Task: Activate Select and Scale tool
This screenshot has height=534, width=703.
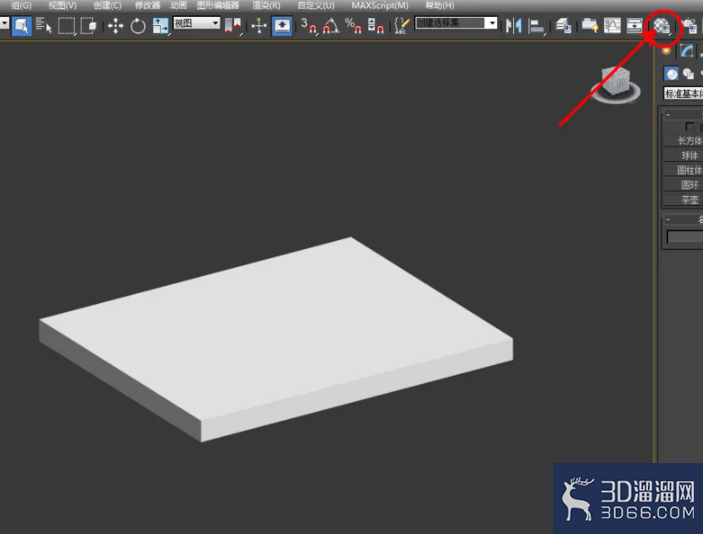Action: 161,26
